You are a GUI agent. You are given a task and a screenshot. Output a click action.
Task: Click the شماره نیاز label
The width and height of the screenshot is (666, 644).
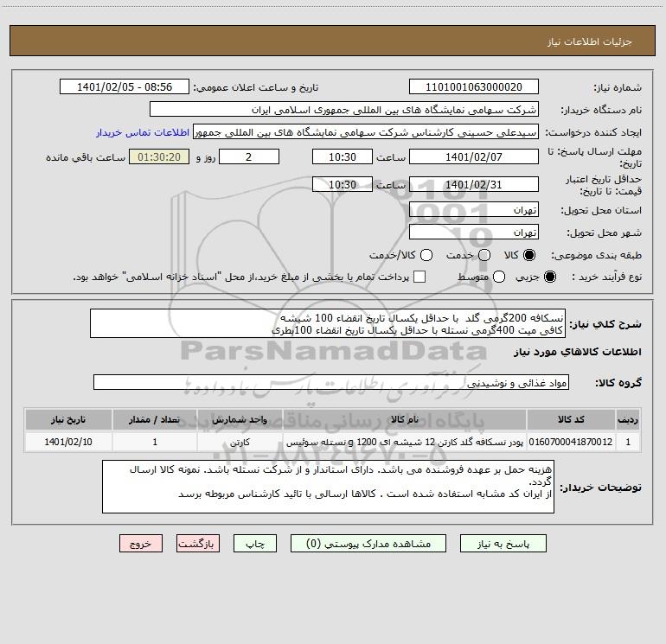[x=618, y=87]
